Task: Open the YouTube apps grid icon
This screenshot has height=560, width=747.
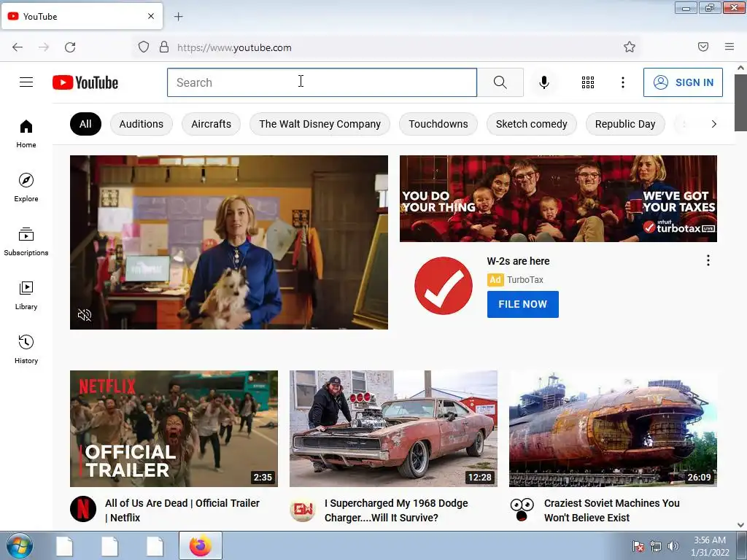Action: point(588,82)
